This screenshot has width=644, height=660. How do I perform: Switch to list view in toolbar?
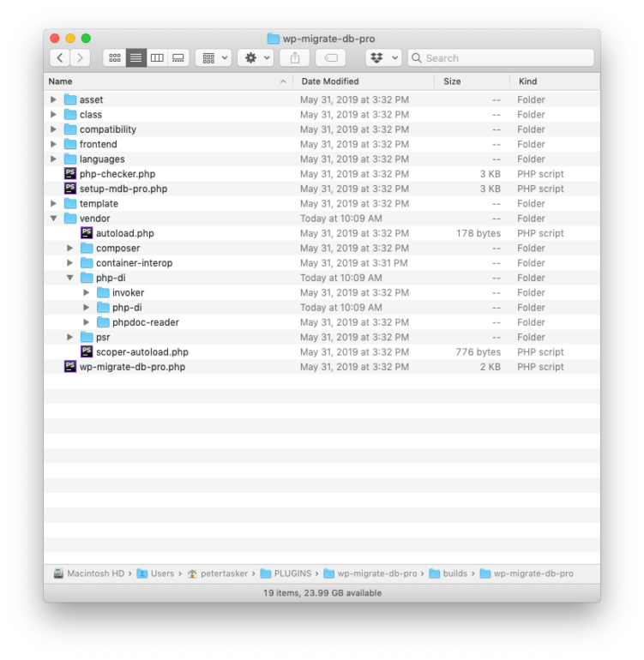tap(135, 57)
